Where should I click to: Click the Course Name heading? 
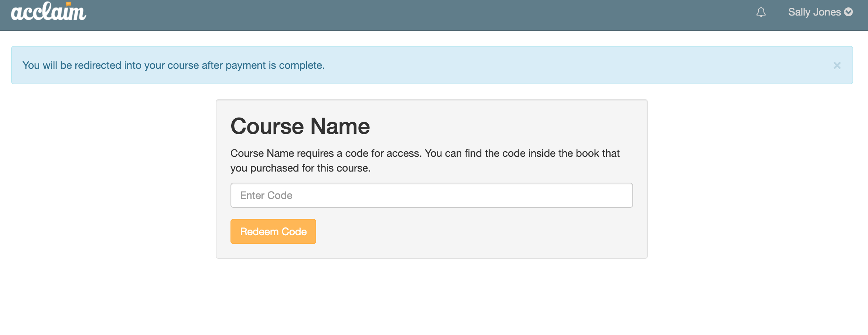pyautogui.click(x=300, y=126)
